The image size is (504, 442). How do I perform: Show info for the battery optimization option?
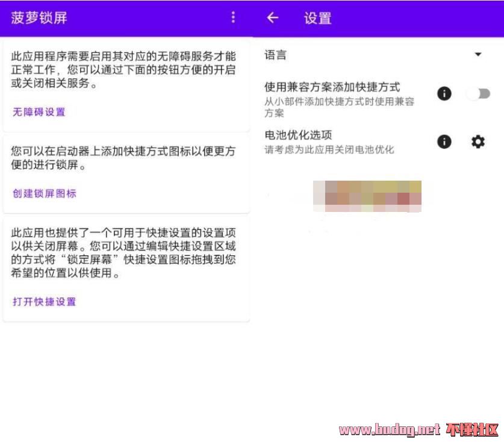point(444,142)
